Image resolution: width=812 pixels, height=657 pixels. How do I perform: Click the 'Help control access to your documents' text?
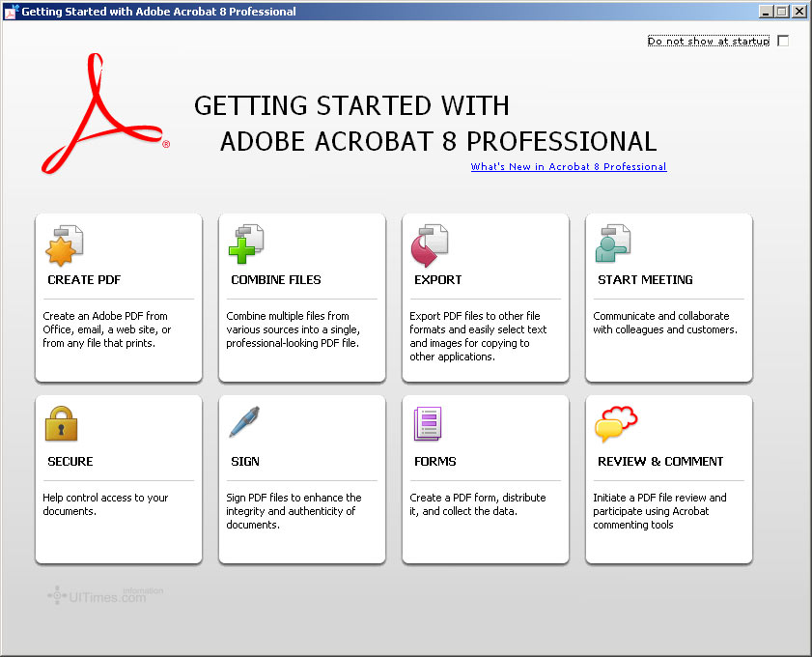[x=105, y=504]
